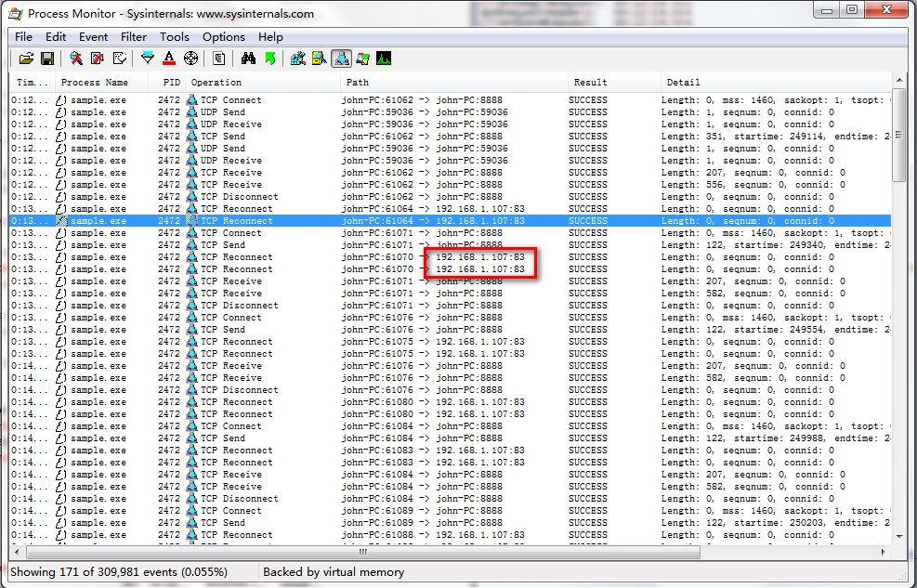The height and width of the screenshot is (588, 917).
Task: Select the TCP Connect row for john-PC:61084
Action: click(x=451, y=426)
